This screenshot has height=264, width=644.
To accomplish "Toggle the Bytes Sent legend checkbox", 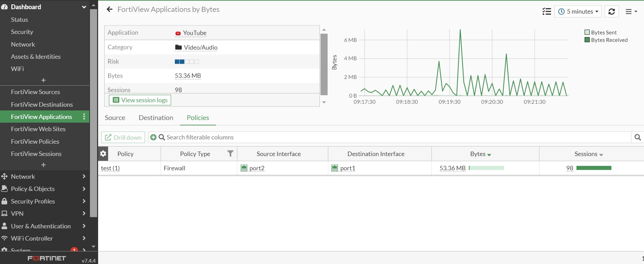I will 587,32.
